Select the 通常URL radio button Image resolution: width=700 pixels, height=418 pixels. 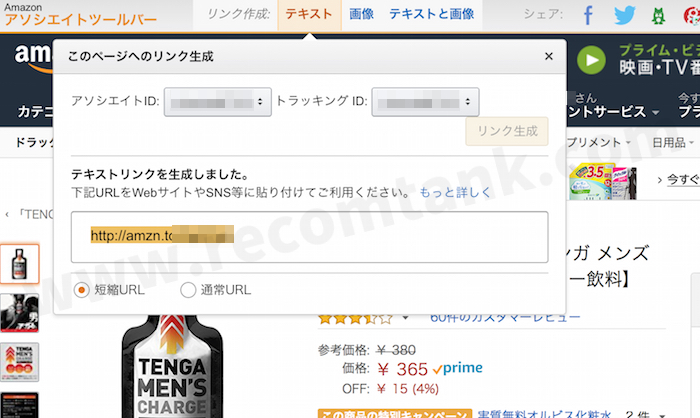pos(188,290)
